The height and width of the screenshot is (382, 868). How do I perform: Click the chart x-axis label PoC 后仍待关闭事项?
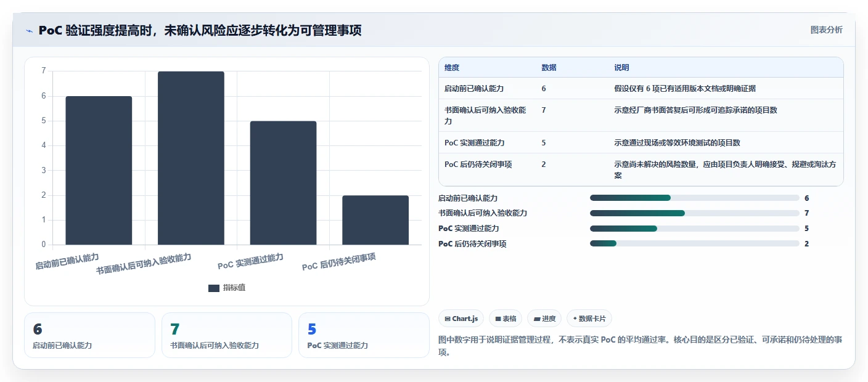pos(339,262)
